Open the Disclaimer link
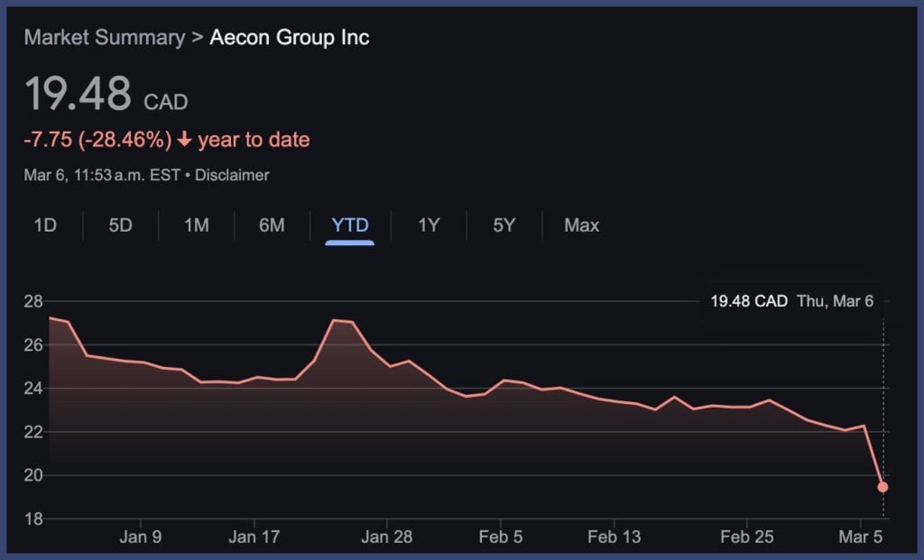Image resolution: width=924 pixels, height=560 pixels. pos(233,175)
